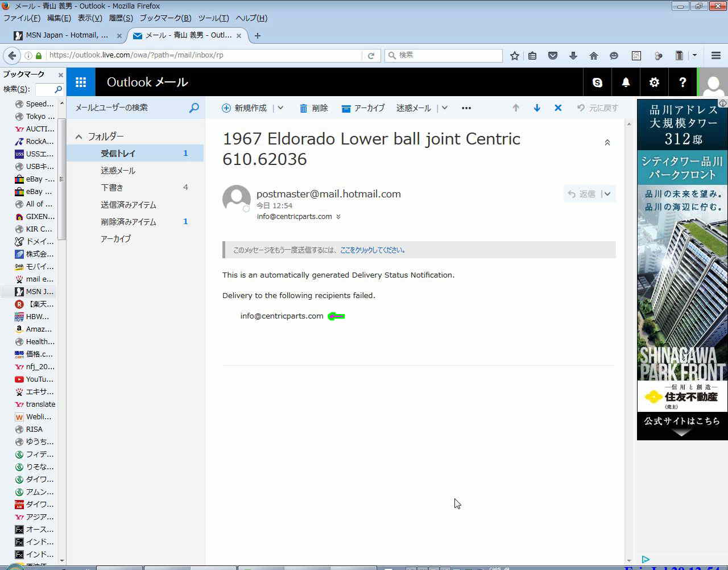Open the Firefox hamburger menu

(x=716, y=56)
